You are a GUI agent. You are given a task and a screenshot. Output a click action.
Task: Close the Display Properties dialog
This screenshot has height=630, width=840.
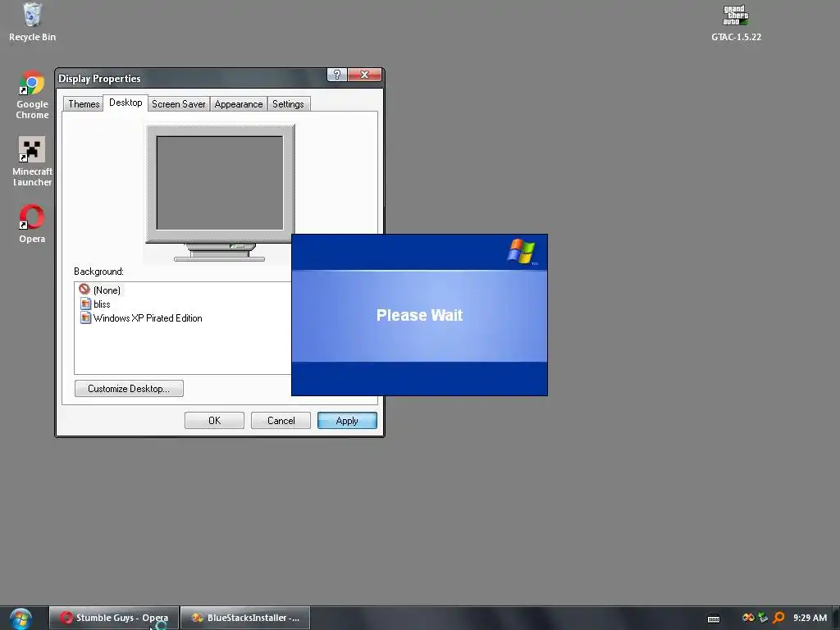tap(365, 75)
